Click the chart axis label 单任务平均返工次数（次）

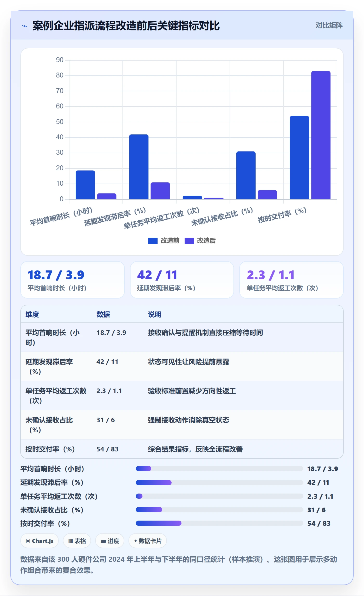coord(161,218)
